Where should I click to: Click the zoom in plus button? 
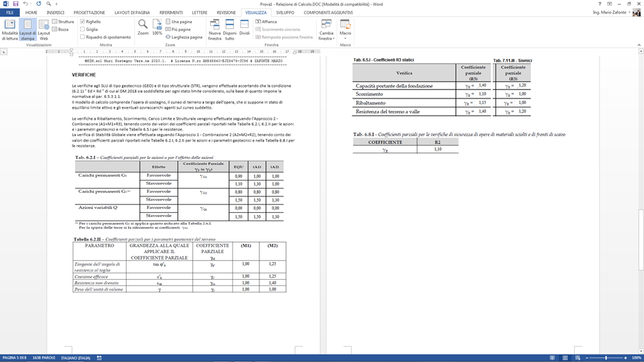pos(626,358)
